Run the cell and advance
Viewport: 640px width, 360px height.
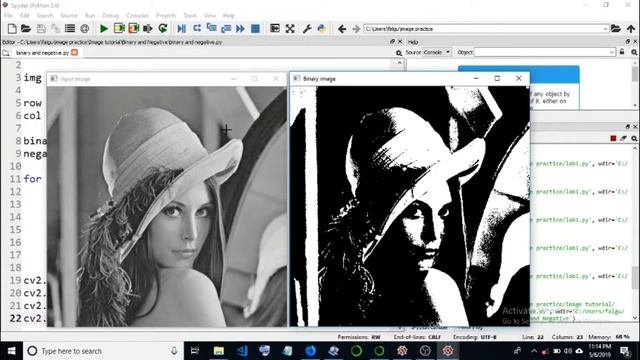coord(133,29)
